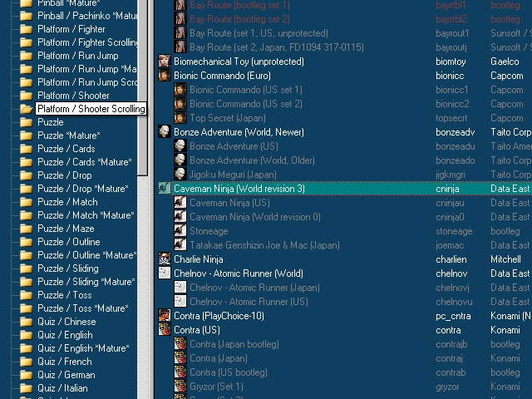
Task: Click the 'cninja' ROM name cell
Action: coord(447,189)
